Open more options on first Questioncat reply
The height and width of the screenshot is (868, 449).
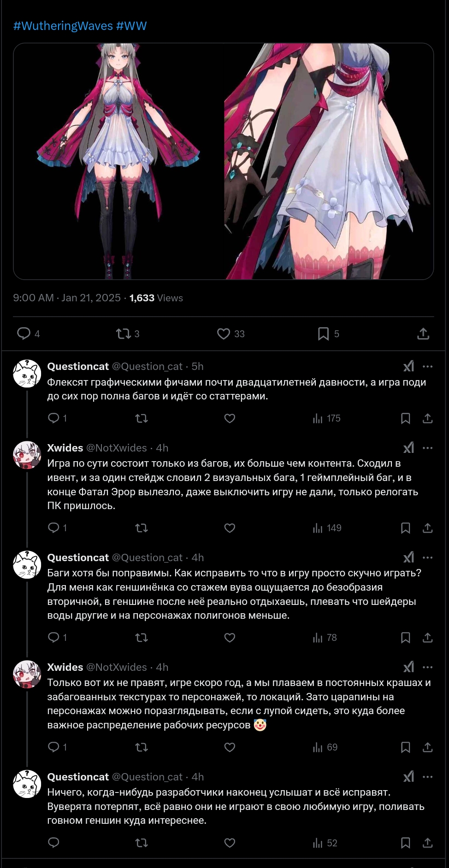click(428, 366)
